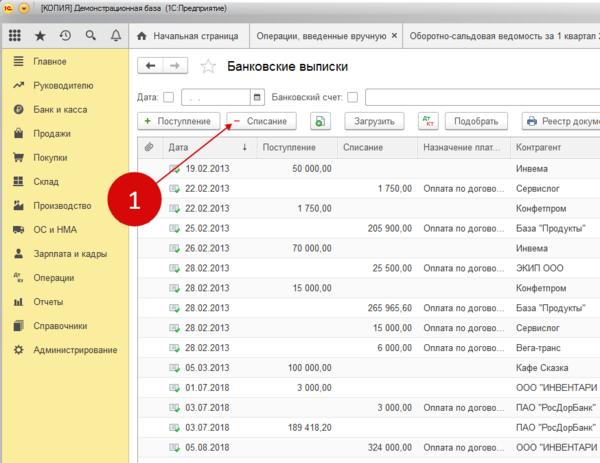Switch to Операции, введенные вручную tab
600x463 pixels.
click(x=319, y=36)
